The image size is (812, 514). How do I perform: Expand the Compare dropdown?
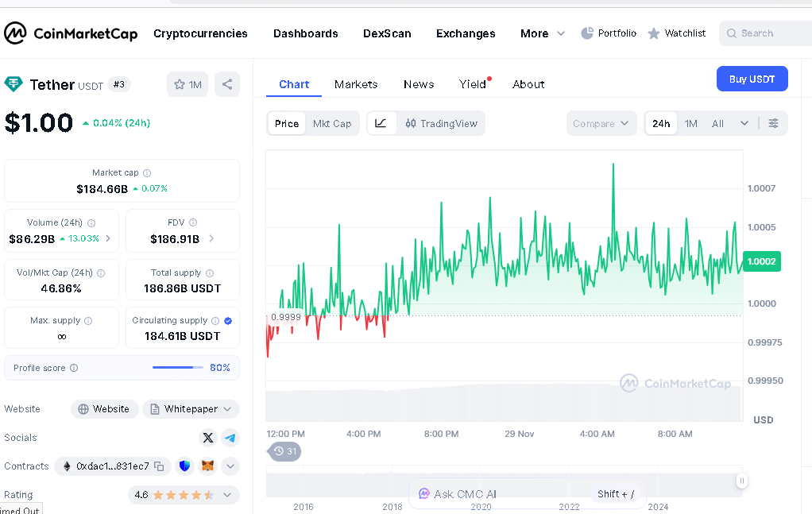point(601,123)
